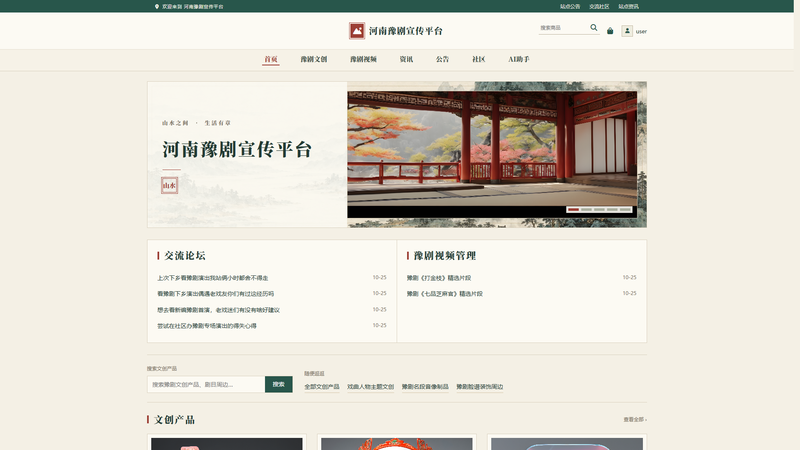The width and height of the screenshot is (800, 450).
Task: Select the first red carousel indicator
Action: pos(573,210)
